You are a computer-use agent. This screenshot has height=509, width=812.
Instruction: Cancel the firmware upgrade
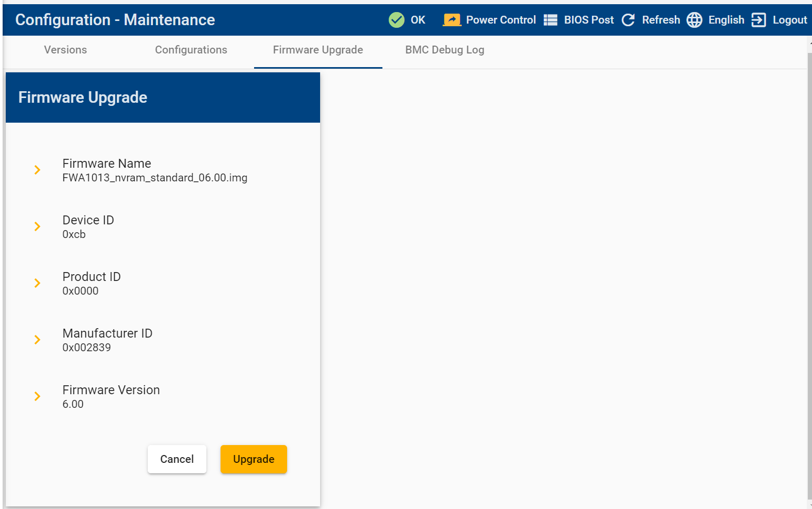tap(177, 459)
